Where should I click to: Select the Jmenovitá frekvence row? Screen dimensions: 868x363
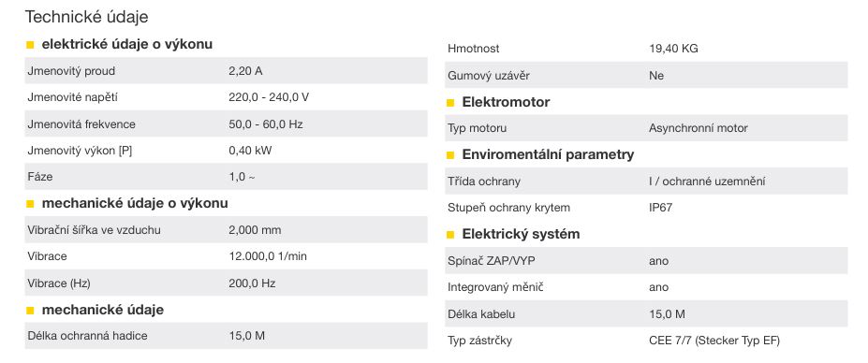click(x=226, y=123)
